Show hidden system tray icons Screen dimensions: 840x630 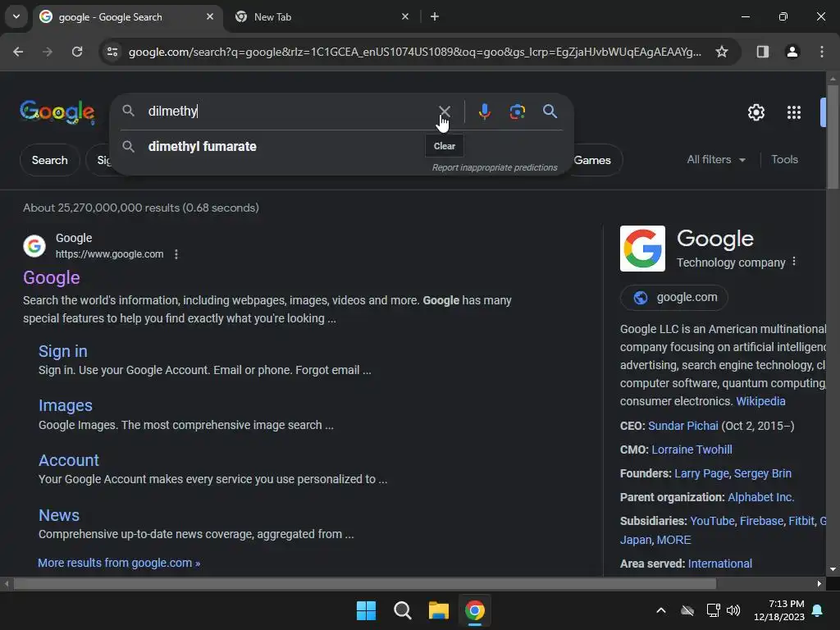point(661,610)
